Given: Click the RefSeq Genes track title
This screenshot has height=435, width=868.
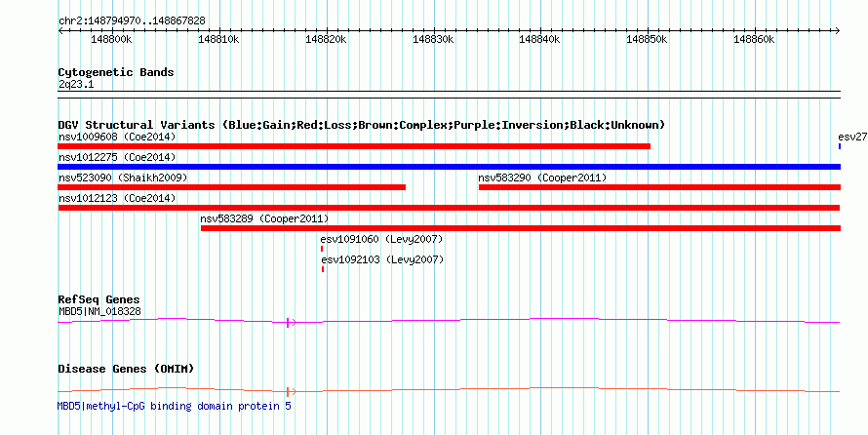Looking at the screenshot, I should pos(99,300).
